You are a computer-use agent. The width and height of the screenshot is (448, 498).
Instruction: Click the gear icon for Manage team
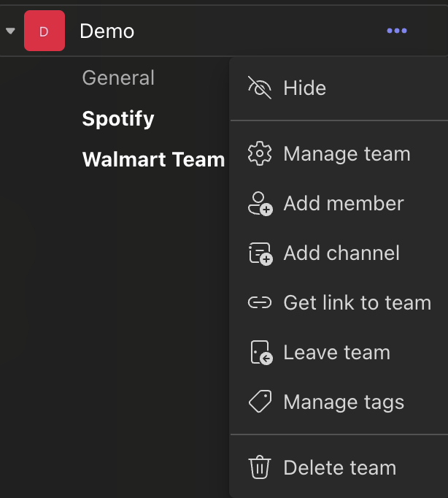[260, 154]
